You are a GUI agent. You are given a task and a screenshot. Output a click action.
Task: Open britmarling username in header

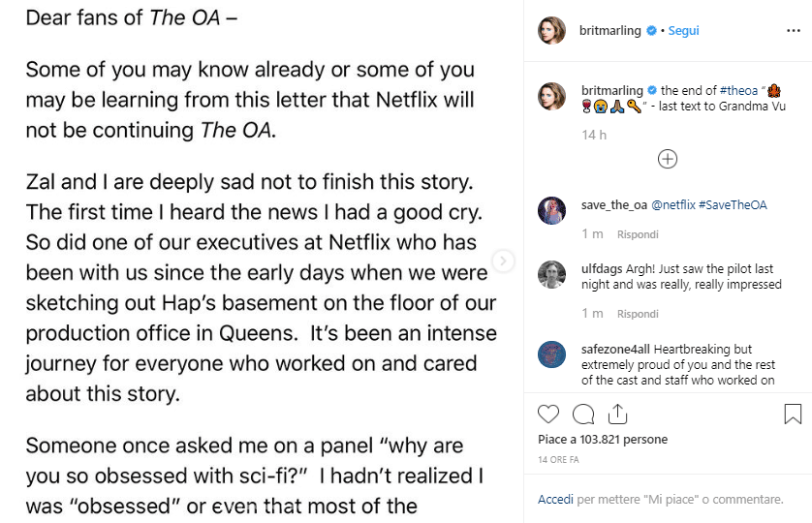610,30
